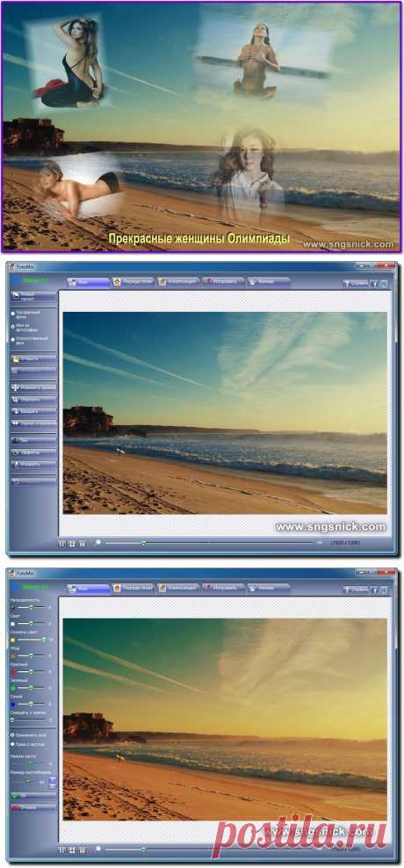Go to Финиш tab in upper window
404x868 pixels.
click(268, 282)
